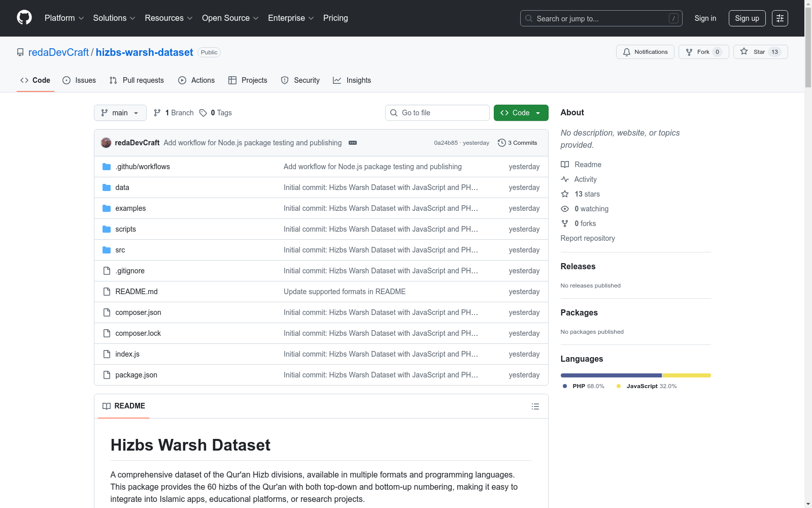Image resolution: width=812 pixels, height=508 pixels.
Task: Click the data folder icon
Action: point(107,187)
